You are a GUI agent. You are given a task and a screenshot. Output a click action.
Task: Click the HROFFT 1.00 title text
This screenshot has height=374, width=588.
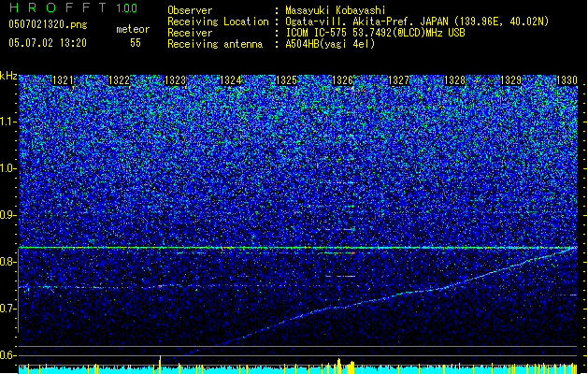pyautogui.click(x=73, y=7)
